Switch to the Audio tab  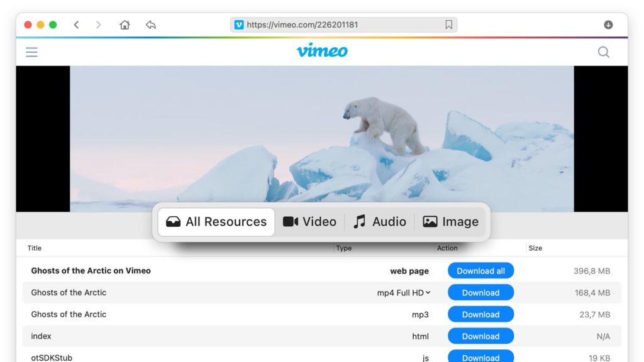[x=379, y=222]
